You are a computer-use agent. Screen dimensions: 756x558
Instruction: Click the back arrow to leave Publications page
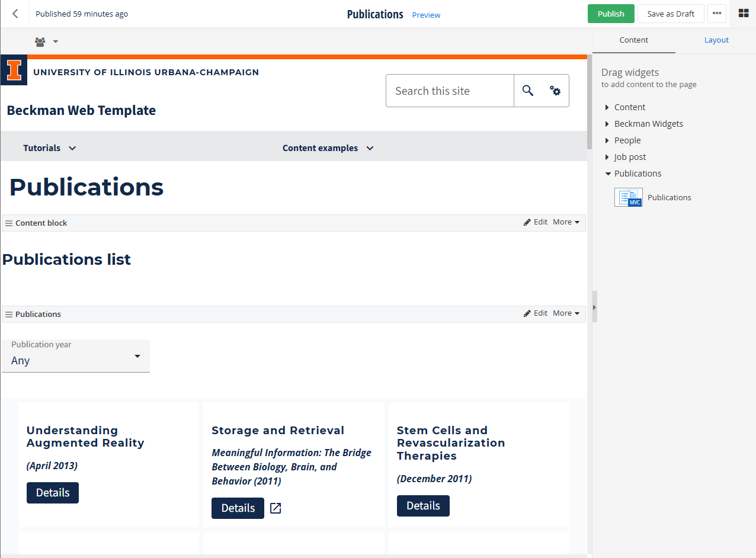(15, 13)
